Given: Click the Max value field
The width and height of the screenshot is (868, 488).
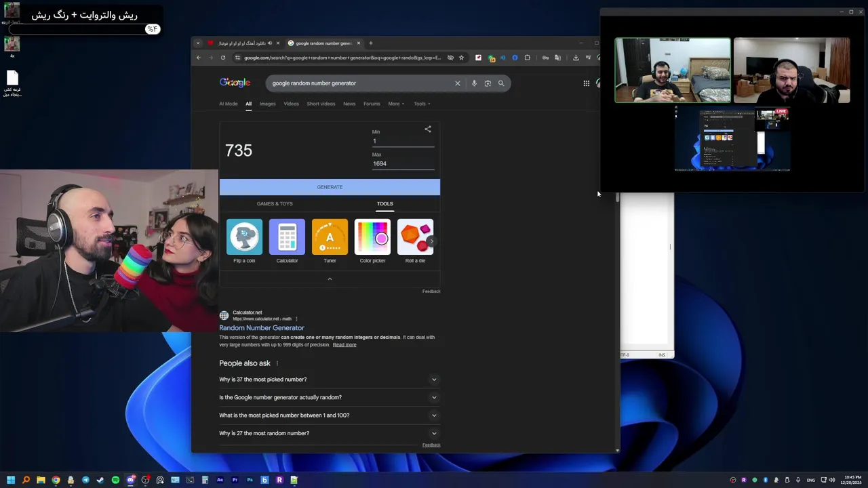Looking at the screenshot, I should (x=403, y=163).
